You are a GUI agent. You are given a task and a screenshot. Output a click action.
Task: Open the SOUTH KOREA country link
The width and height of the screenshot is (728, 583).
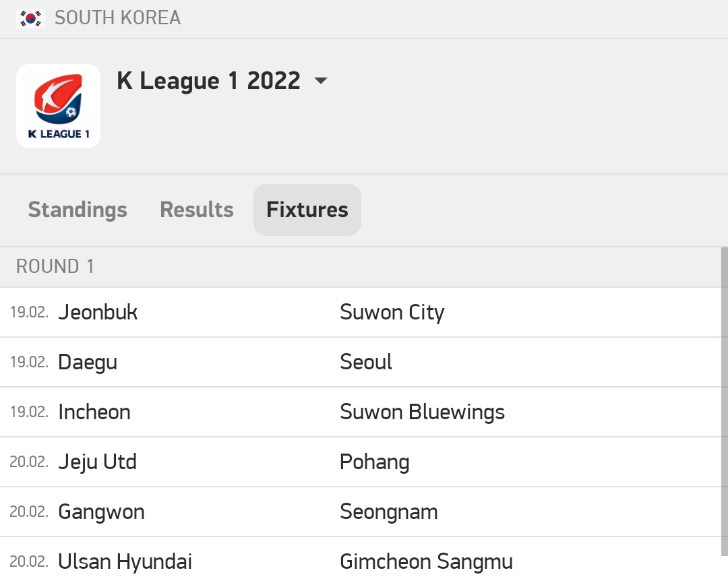click(x=117, y=18)
